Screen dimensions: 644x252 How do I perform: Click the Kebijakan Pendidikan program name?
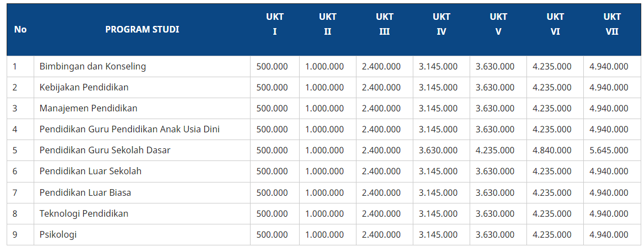pyautogui.click(x=84, y=88)
